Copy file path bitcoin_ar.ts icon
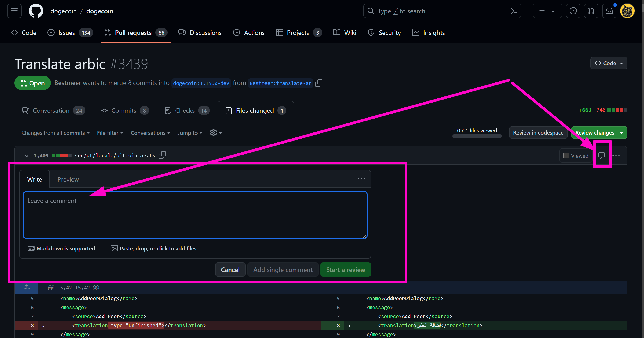The width and height of the screenshot is (644, 338). tap(162, 155)
